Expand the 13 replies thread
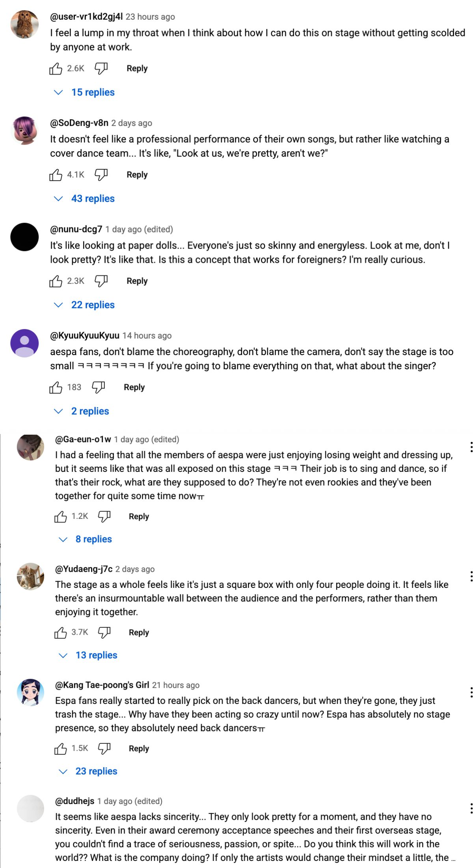Viewport: 473px width, 868px height. pos(96,655)
